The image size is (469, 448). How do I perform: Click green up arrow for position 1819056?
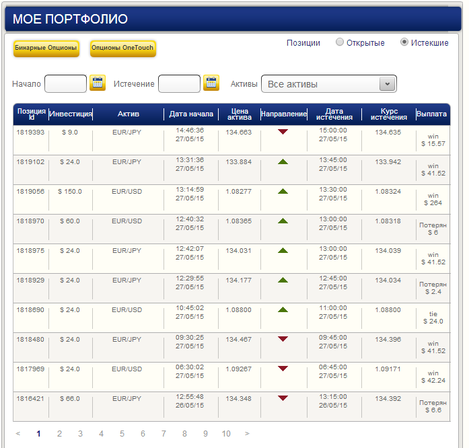[283, 191]
